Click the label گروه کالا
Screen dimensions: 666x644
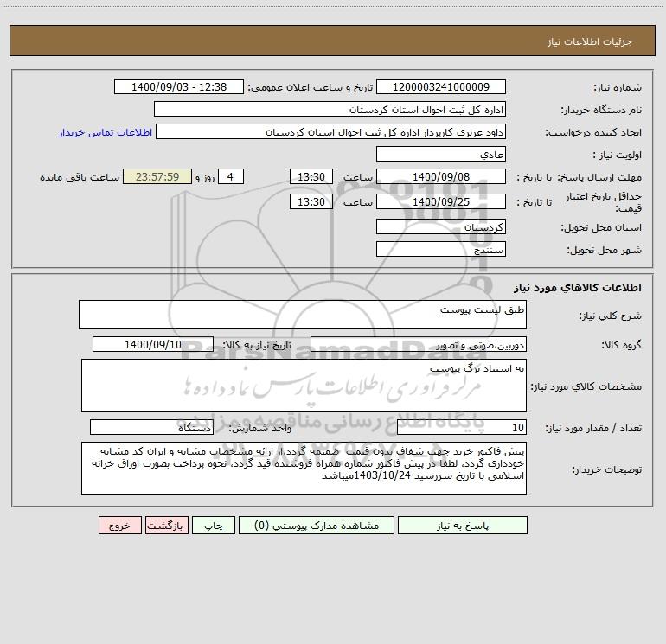[x=621, y=345]
